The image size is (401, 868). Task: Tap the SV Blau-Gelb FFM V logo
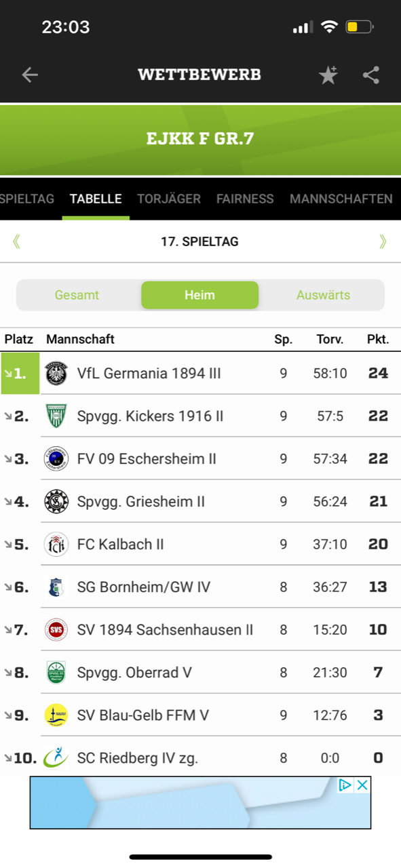[x=56, y=715]
